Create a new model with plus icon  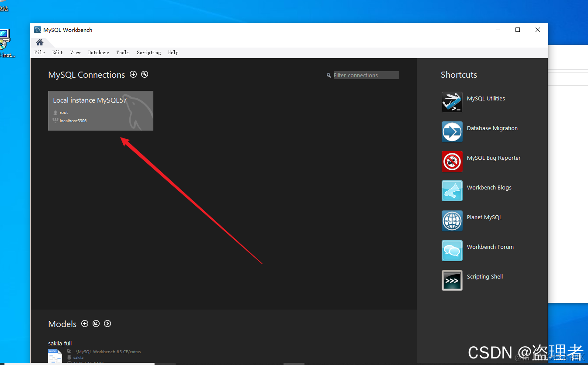[85, 324]
